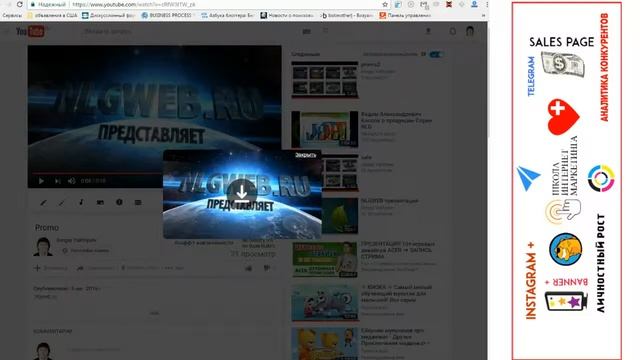
Task: Open the Chrome three-dot menu
Action: coord(487,4)
